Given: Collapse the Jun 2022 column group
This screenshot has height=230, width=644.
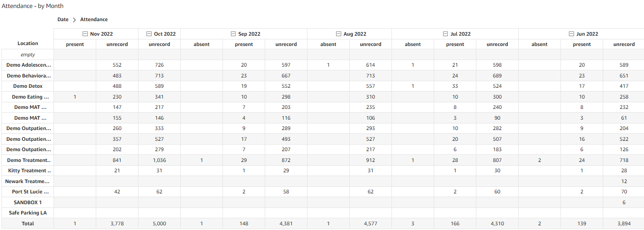Looking at the screenshot, I should [571, 34].
